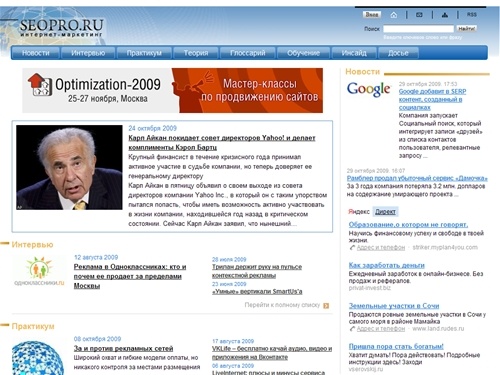Open VKLife бесплатно качай аудио link
Screen dimensions: 500x375
[272, 353]
